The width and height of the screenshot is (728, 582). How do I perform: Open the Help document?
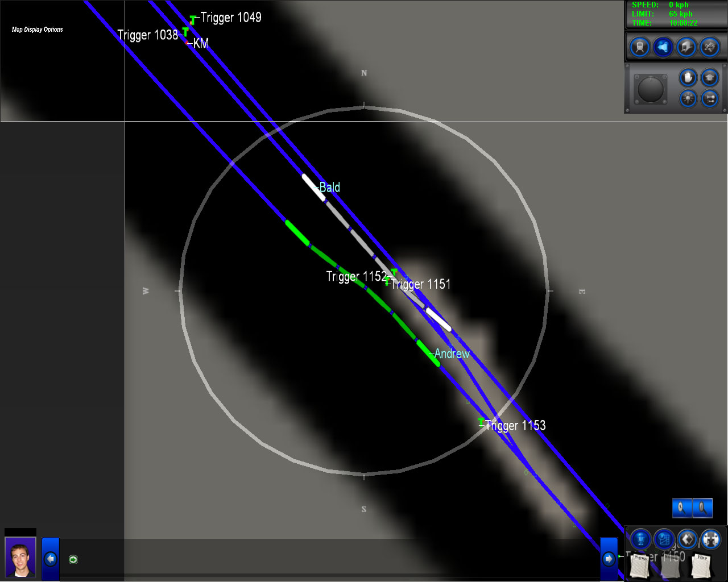pos(701,565)
